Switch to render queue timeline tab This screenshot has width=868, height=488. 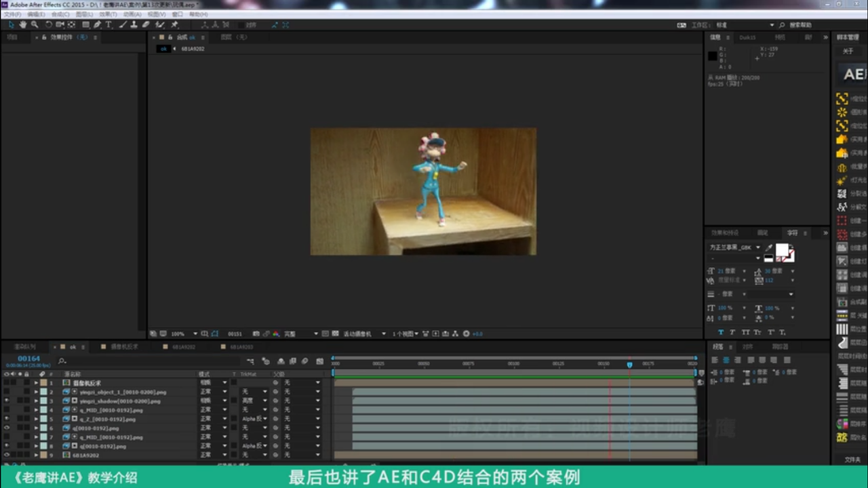click(25, 346)
